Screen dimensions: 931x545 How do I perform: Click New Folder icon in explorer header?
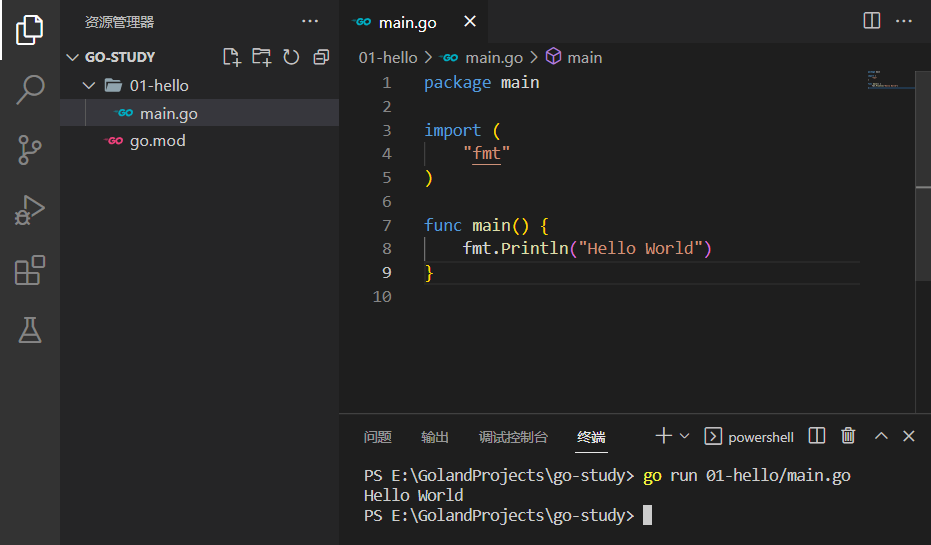pyautogui.click(x=261, y=57)
